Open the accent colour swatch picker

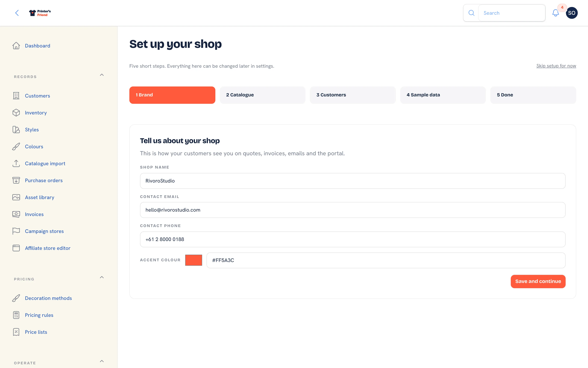[194, 260]
